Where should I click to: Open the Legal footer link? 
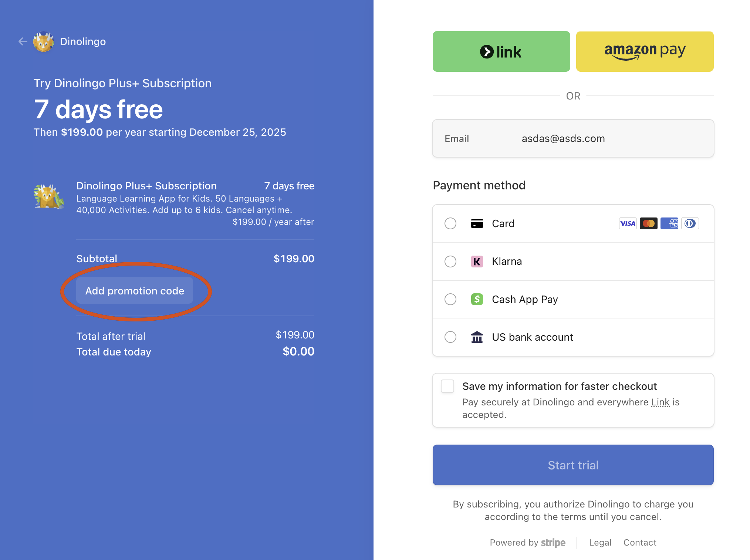click(600, 542)
